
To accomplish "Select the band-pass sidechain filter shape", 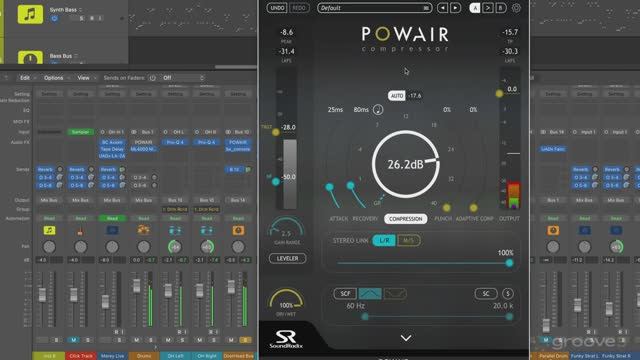I will [370, 293].
